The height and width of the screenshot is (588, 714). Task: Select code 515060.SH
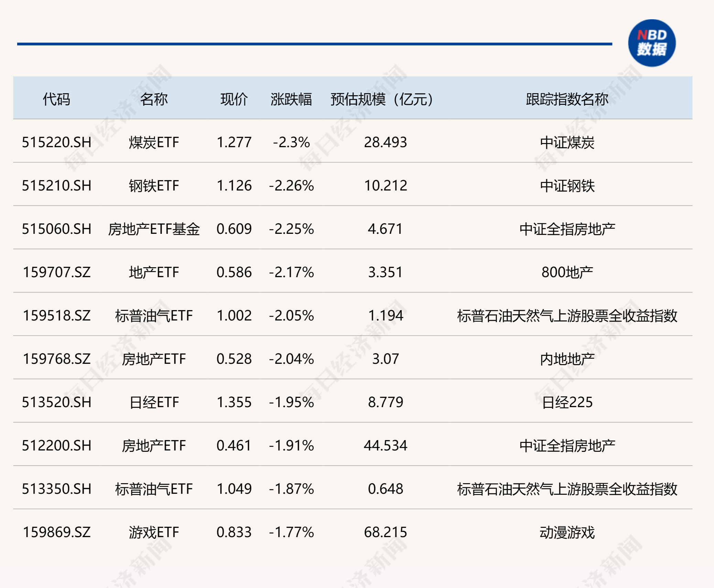57,229
